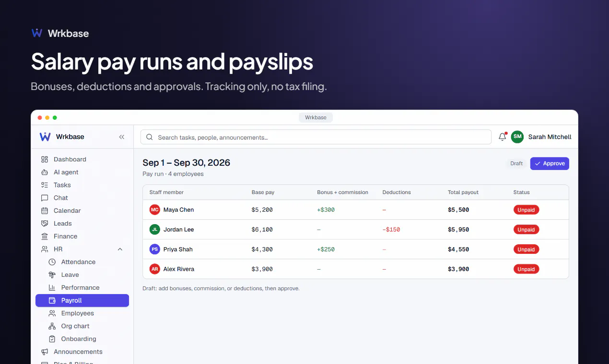Click the SM user avatar

tap(517, 137)
